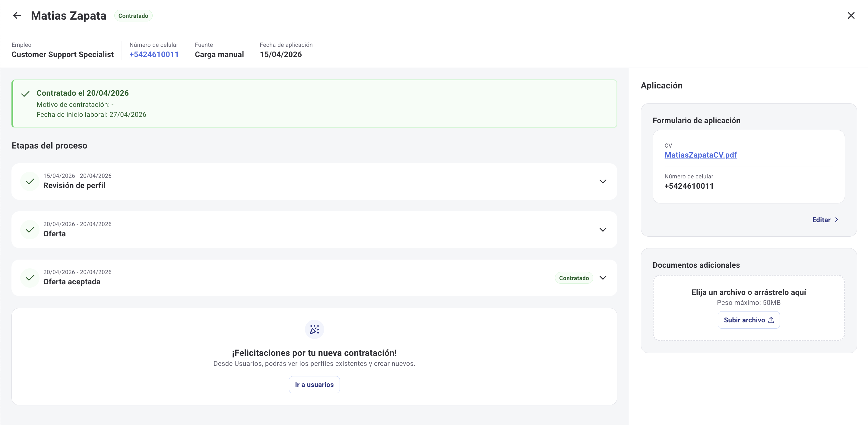The width and height of the screenshot is (868, 425).
Task: Click the Contratado badge next to name
Action: pos(133,16)
